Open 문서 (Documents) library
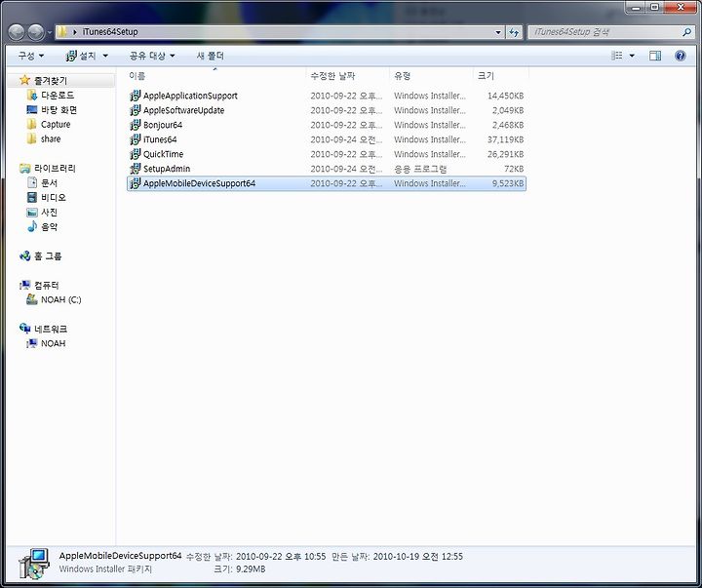 (49, 182)
